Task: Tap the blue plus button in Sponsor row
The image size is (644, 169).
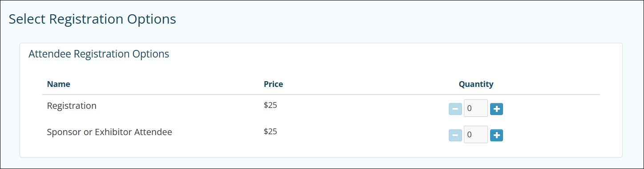Action: tap(496, 135)
